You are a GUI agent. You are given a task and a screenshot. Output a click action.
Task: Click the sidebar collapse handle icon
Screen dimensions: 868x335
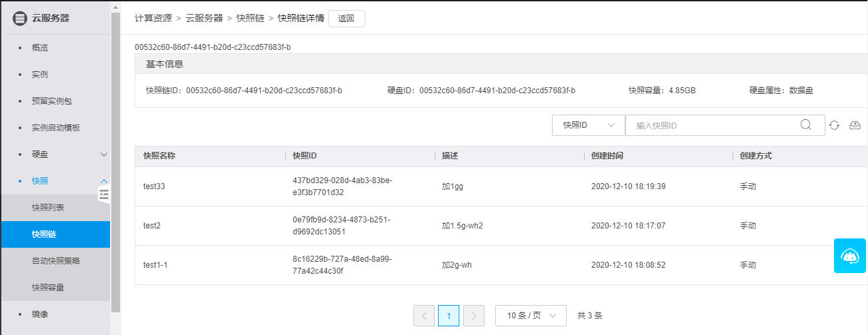103,194
